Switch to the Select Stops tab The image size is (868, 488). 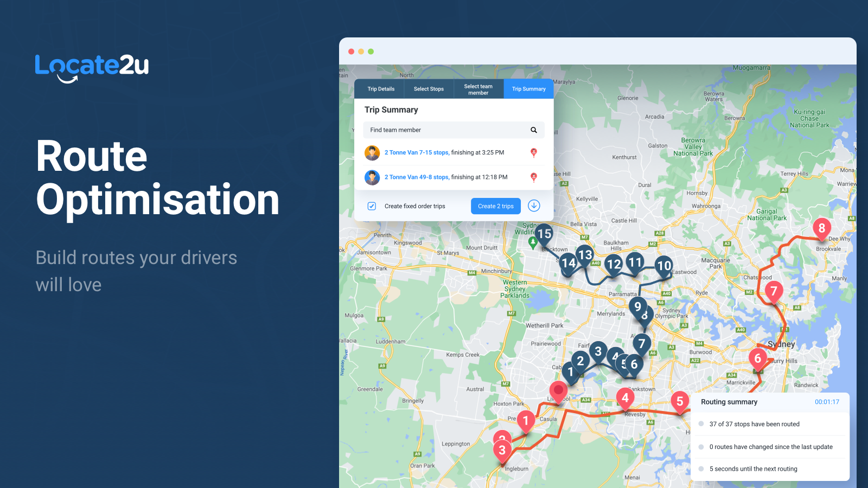(x=429, y=88)
